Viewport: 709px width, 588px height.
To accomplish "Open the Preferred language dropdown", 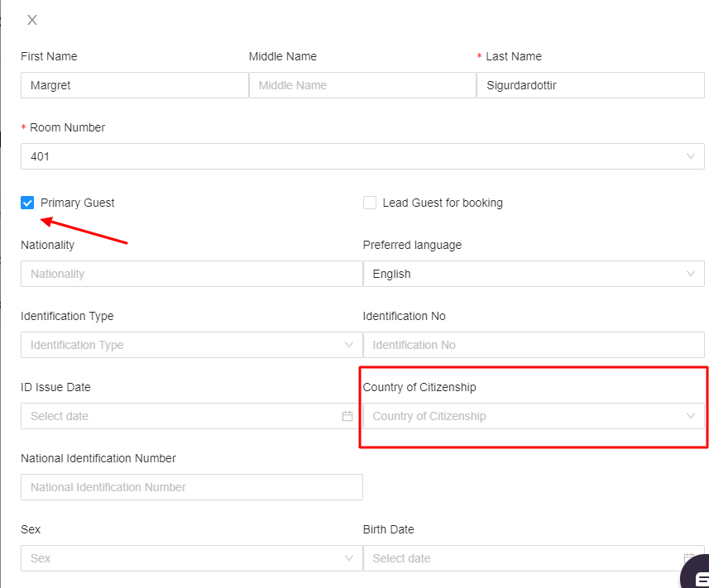I will click(x=534, y=274).
